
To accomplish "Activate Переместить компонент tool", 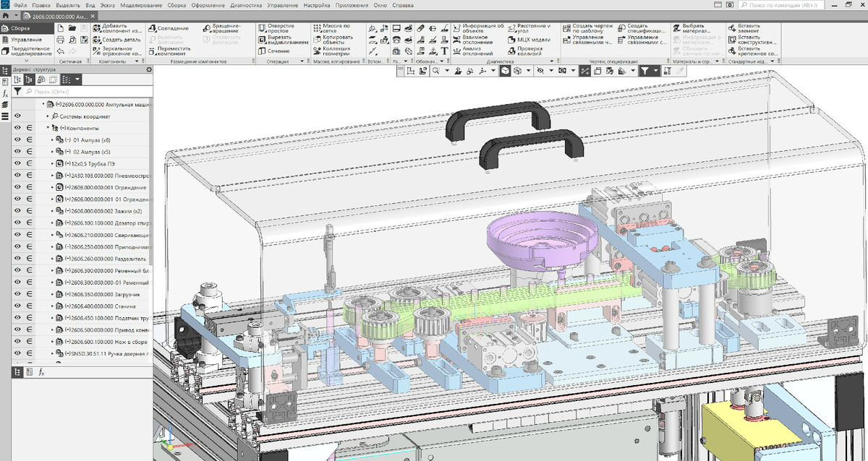I will 172,50.
